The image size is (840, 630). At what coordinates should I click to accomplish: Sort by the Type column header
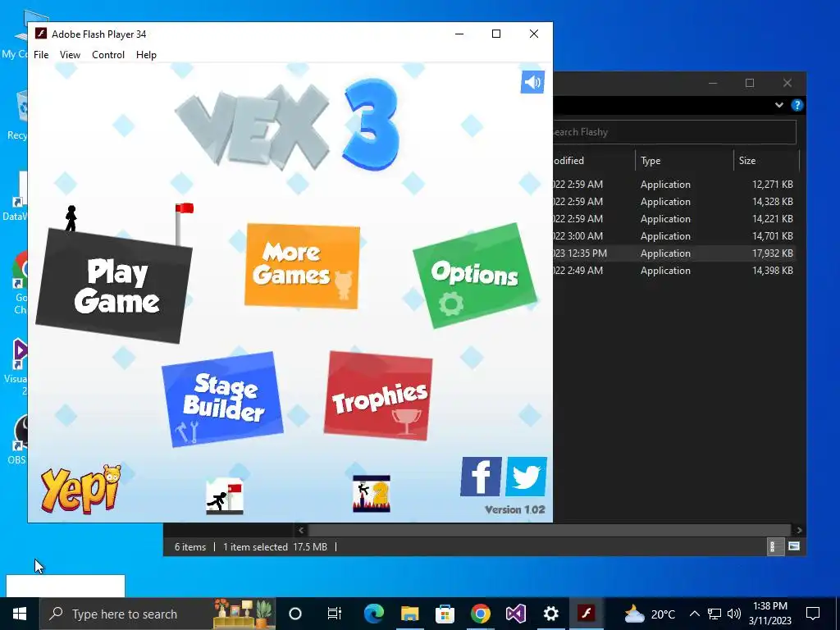point(684,161)
